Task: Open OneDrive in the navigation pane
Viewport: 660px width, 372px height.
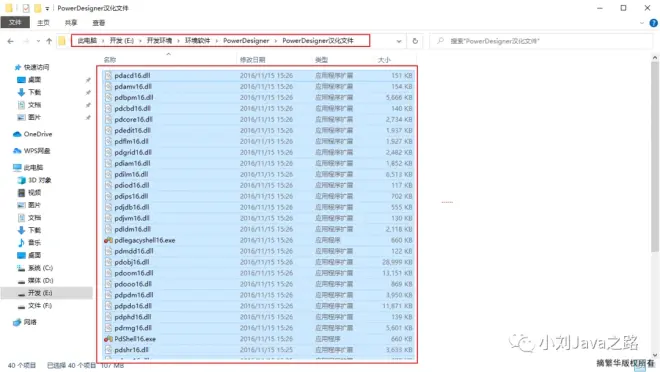Action: click(37, 134)
